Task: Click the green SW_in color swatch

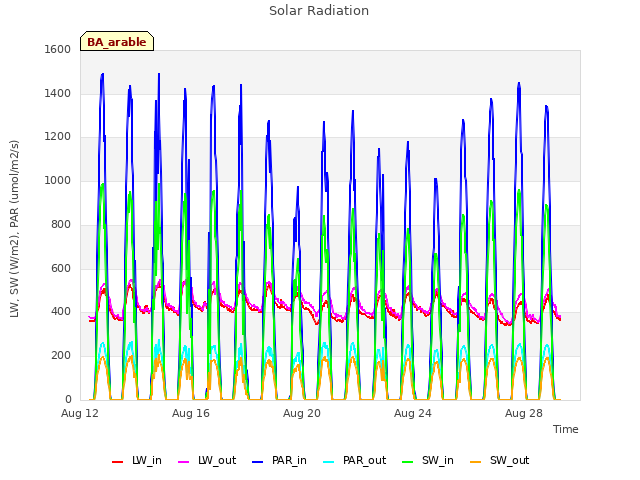Action: [408, 462]
